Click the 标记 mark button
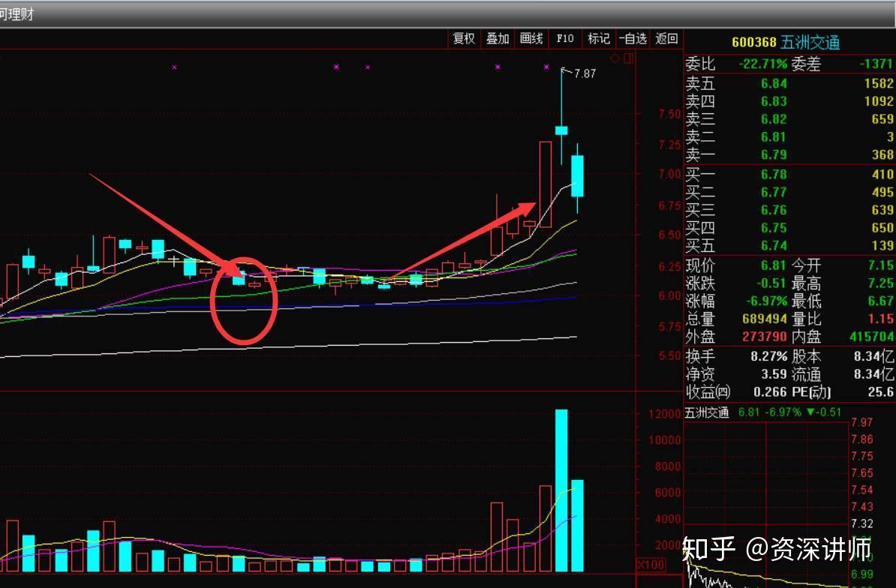896x588 pixels. coord(598,39)
